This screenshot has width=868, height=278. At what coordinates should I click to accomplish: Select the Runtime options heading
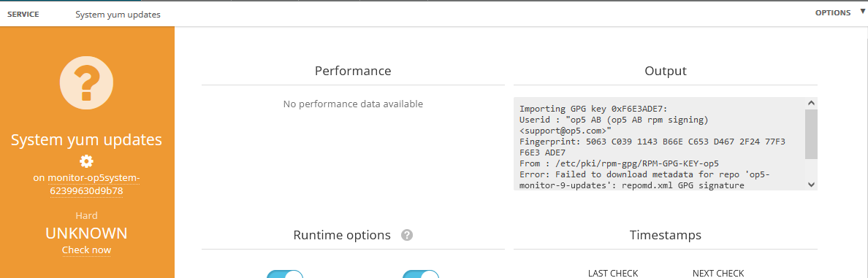(342, 235)
